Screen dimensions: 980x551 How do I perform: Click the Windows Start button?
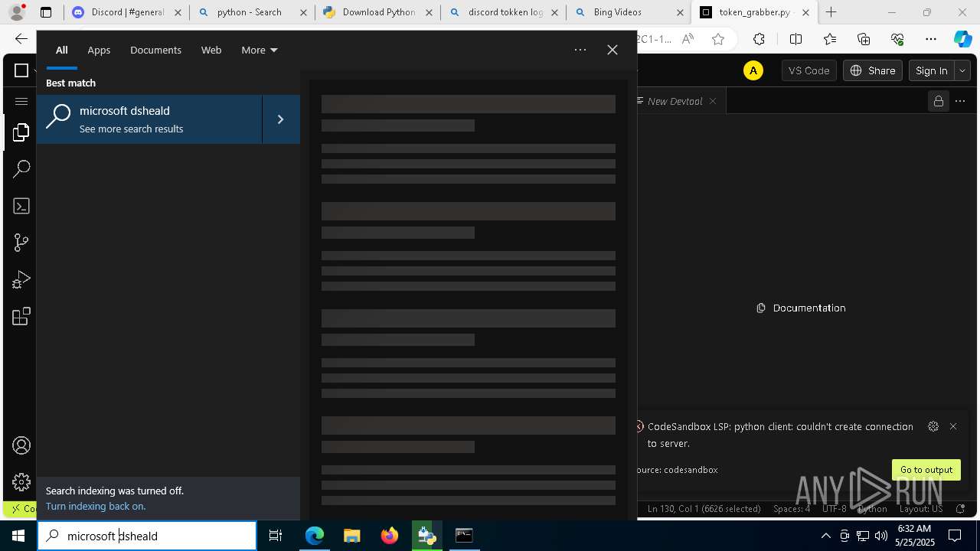[18, 536]
